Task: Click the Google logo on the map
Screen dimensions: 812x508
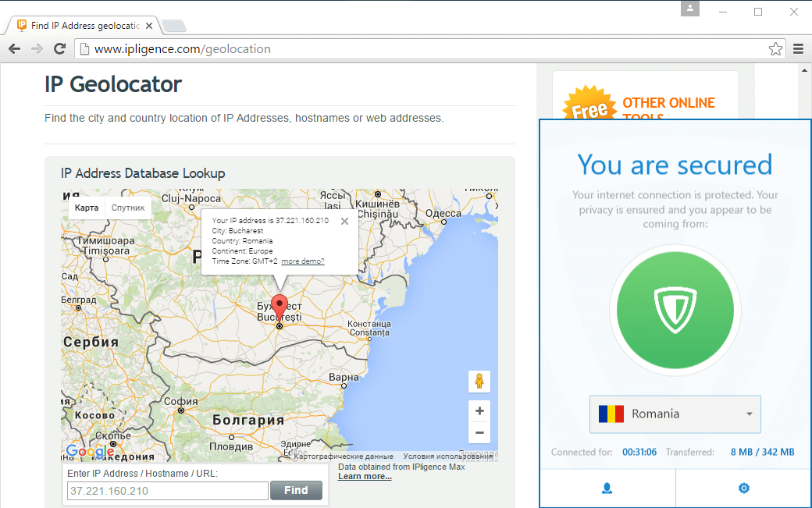Action: pos(90,452)
